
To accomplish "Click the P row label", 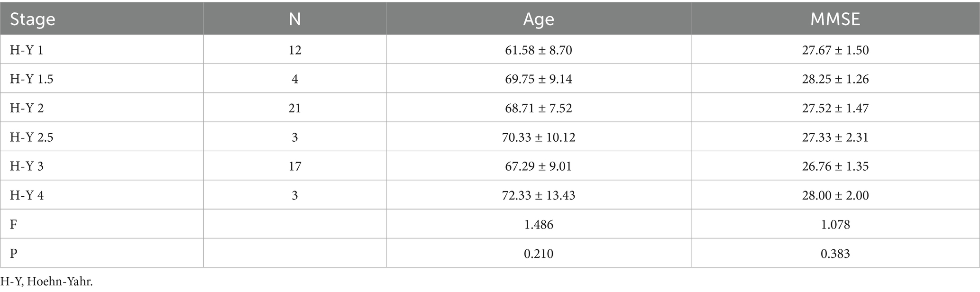I will tap(13, 253).
